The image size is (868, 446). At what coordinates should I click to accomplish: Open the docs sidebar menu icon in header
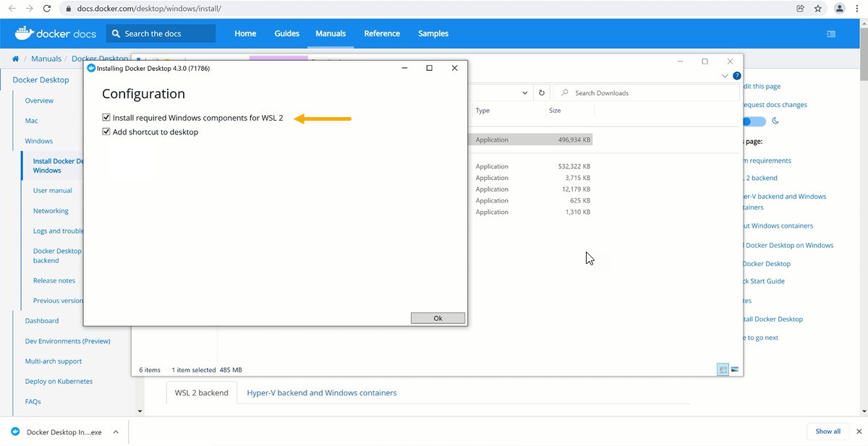click(831, 33)
